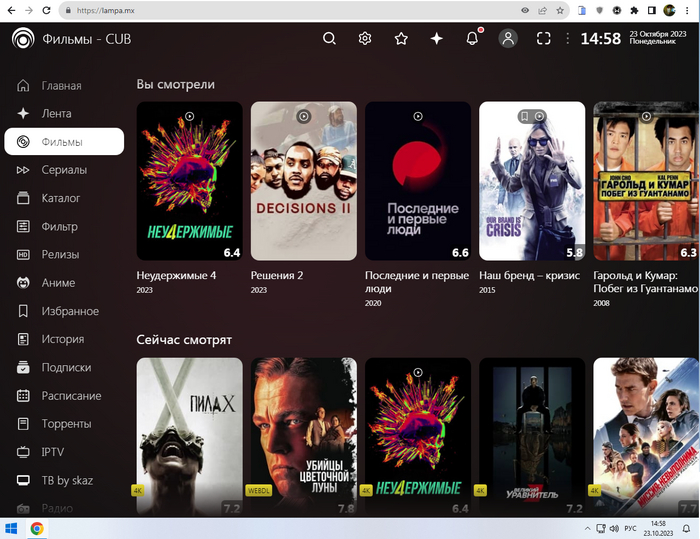Viewport: 700px width, 539px height.
Task: Open Миссия невыполнима poster
Action: (x=646, y=436)
